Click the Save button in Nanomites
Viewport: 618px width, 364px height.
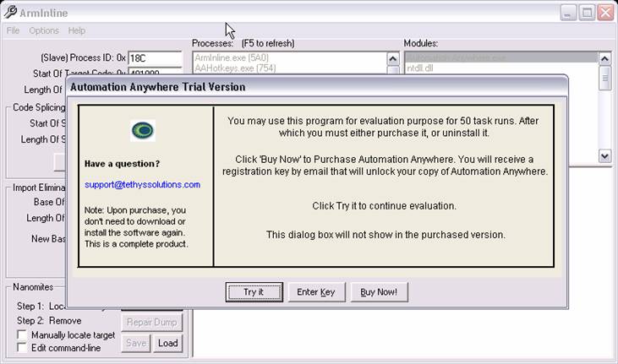click(136, 343)
